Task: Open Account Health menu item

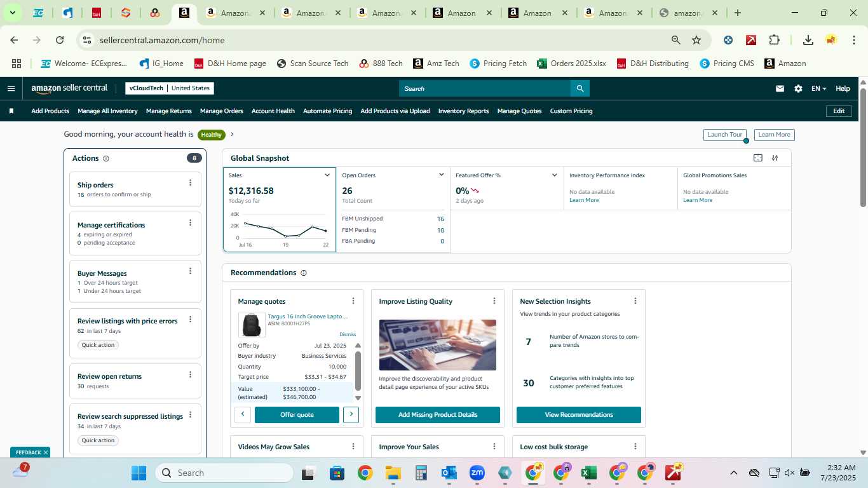Action: tap(273, 111)
